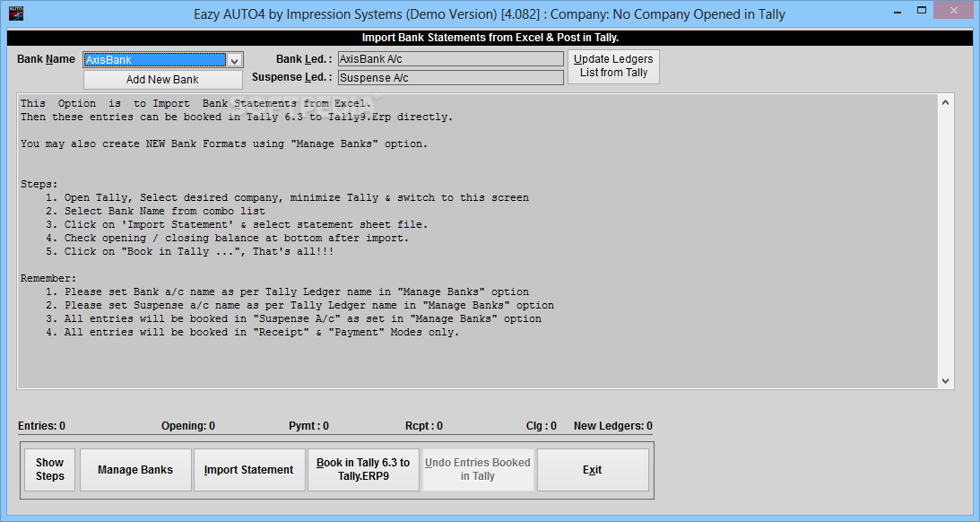980x522 pixels.
Task: Click the scroll-up arrow in instructions box
Action: (x=945, y=102)
